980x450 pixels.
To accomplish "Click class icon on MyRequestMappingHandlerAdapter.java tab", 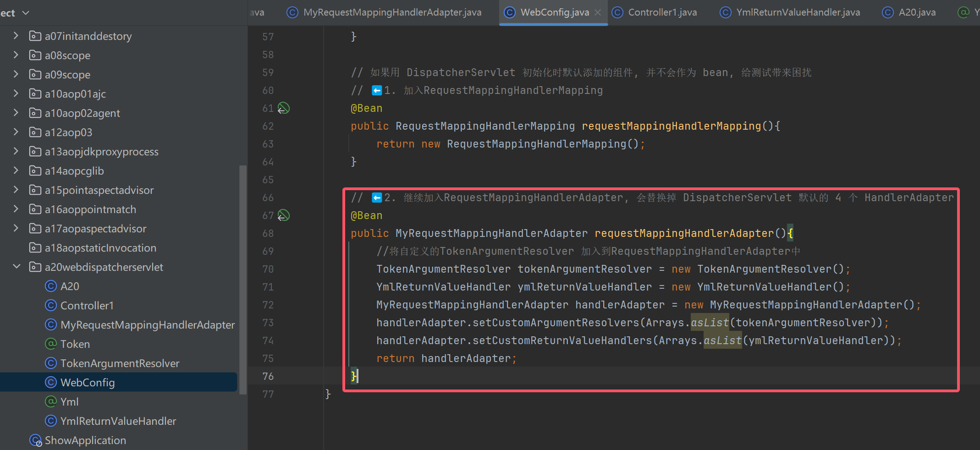I will [292, 12].
